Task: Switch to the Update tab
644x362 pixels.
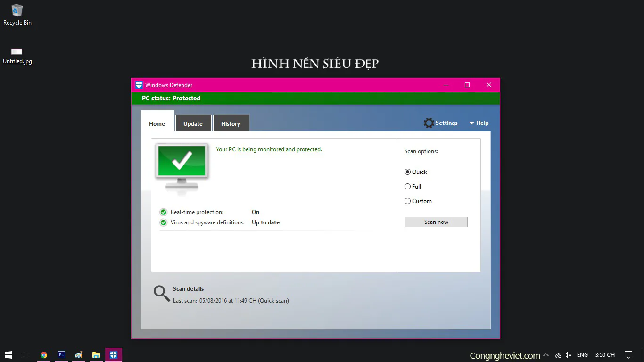Action: [x=193, y=123]
